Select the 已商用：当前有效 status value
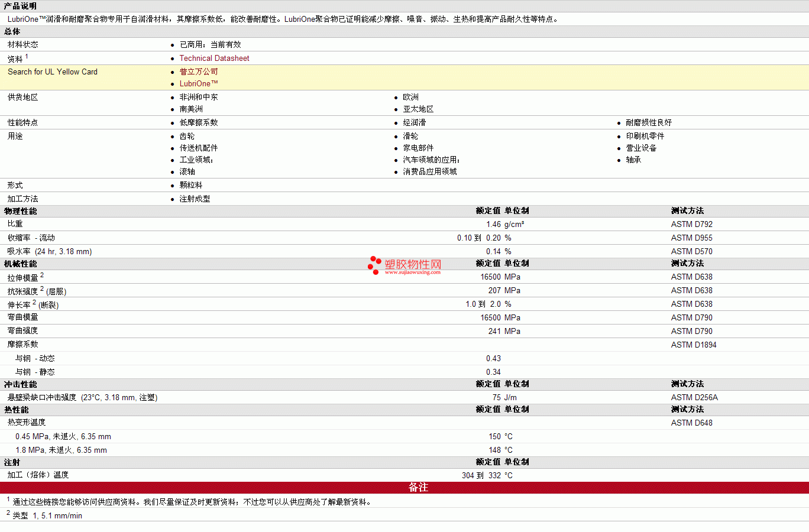This screenshot has height=532, width=809. (211, 44)
